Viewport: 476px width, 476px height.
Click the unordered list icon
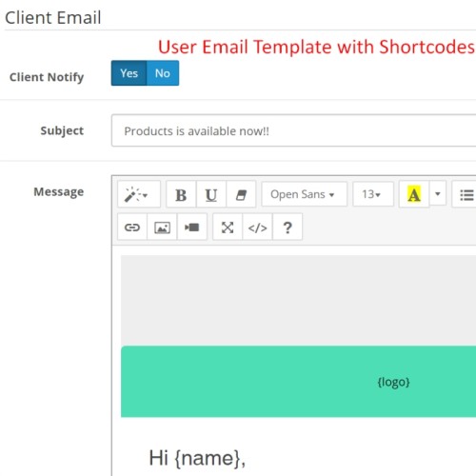[465, 194]
